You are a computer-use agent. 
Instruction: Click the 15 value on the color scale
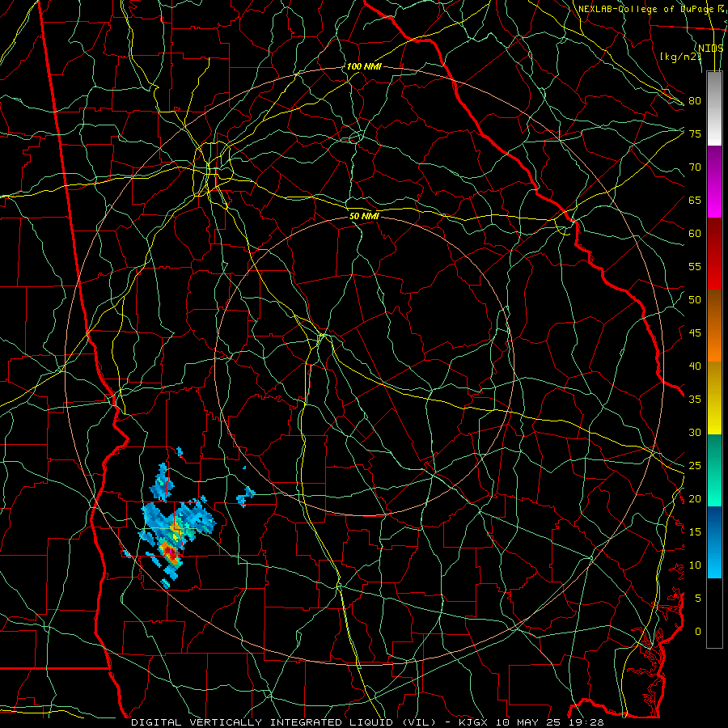click(x=695, y=532)
